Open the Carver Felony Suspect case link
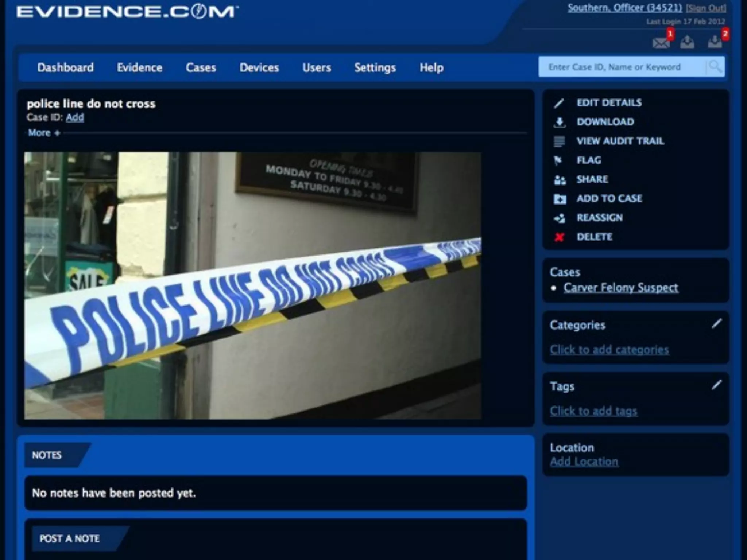The width and height of the screenshot is (747, 560). 621,288
